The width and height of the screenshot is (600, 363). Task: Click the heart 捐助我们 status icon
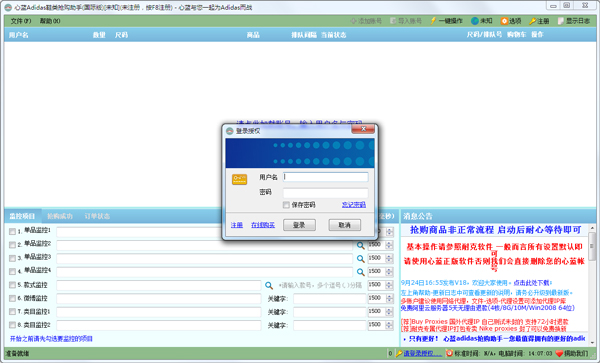pos(559,353)
